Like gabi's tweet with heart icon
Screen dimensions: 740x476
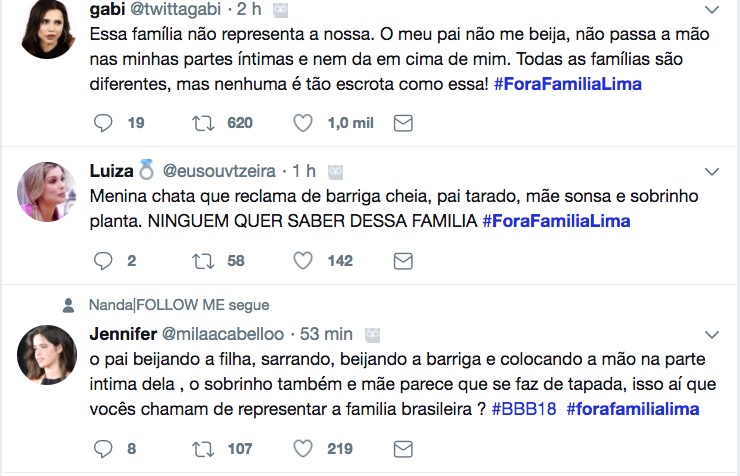(304, 123)
